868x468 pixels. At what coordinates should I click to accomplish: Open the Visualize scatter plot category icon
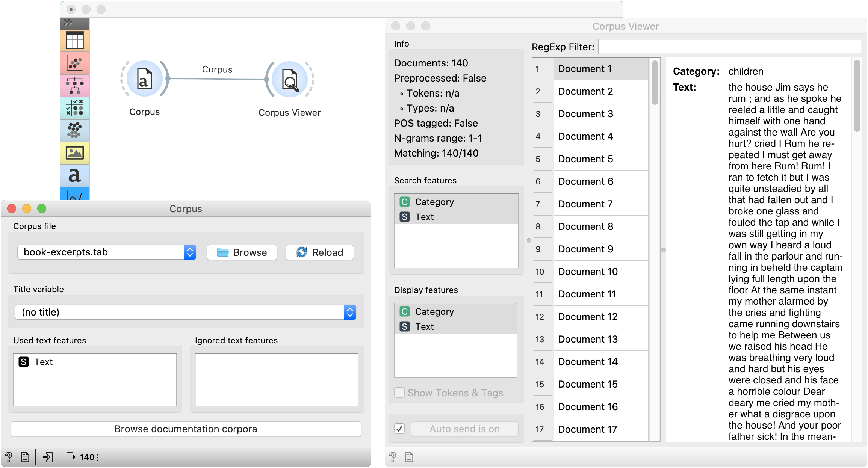point(74,63)
